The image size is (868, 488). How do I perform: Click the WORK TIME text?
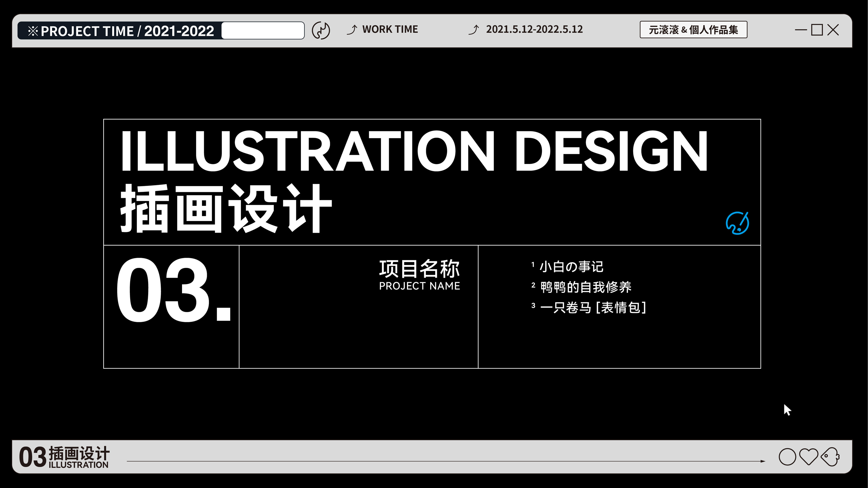click(390, 29)
